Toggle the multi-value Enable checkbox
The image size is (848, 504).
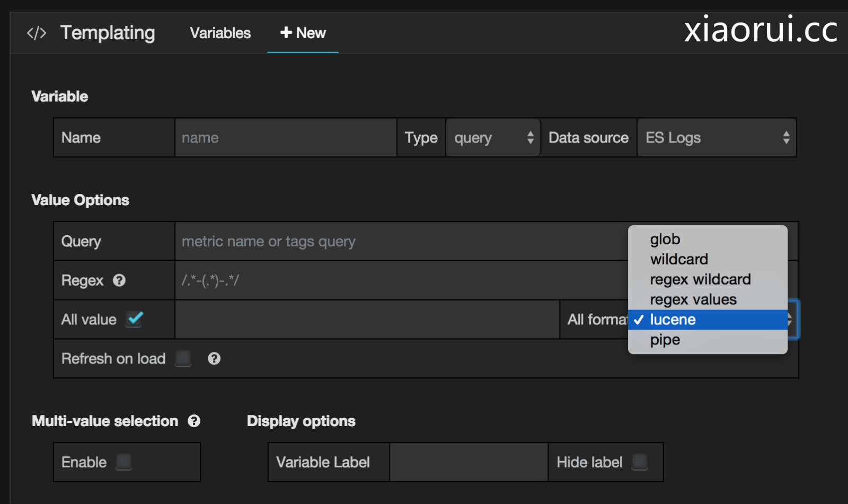pyautogui.click(x=124, y=462)
